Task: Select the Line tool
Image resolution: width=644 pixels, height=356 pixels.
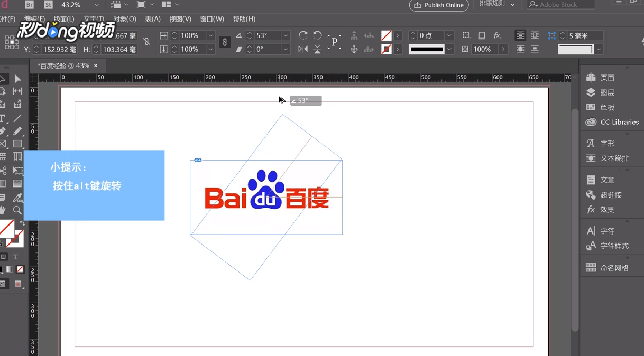Action: click(x=17, y=118)
